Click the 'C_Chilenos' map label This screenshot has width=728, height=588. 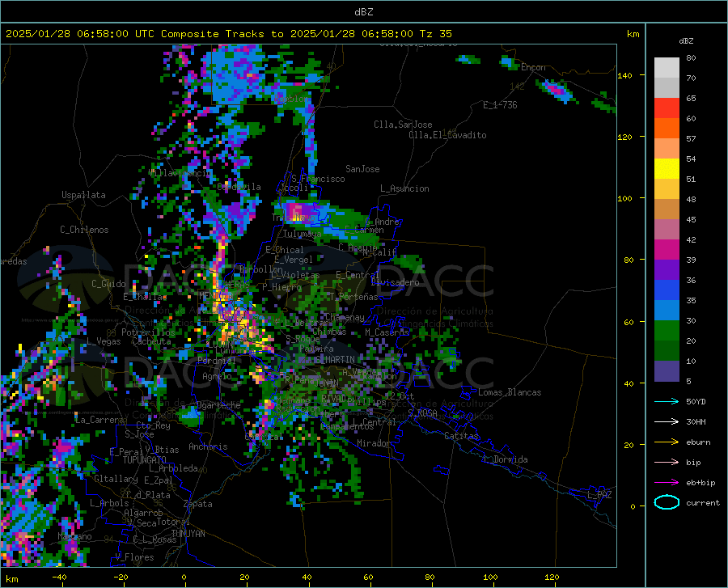click(84, 230)
